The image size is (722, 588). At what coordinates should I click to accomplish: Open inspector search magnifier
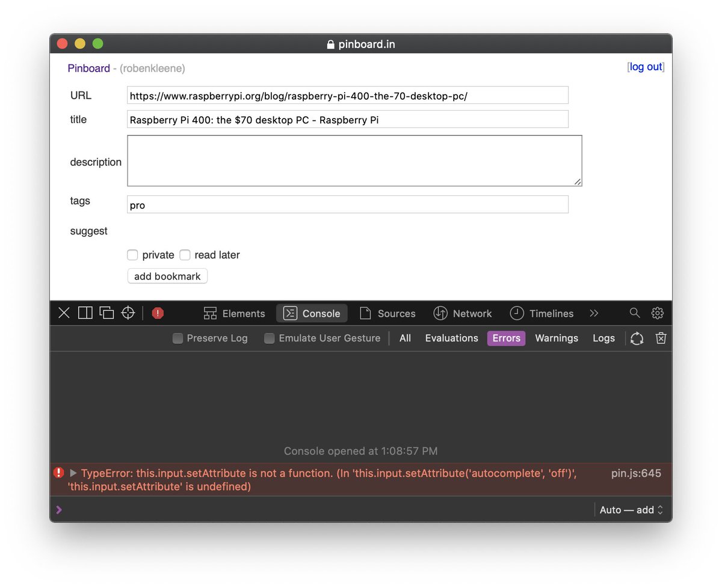(635, 313)
